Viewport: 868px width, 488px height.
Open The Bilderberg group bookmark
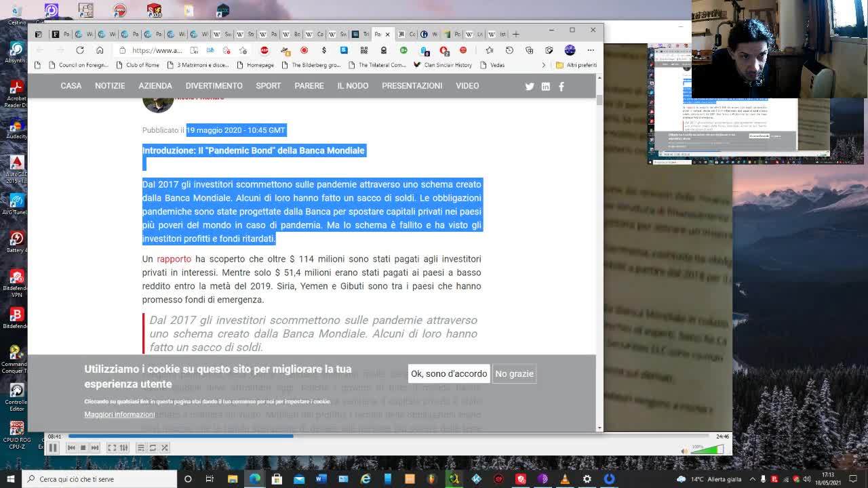coord(311,65)
